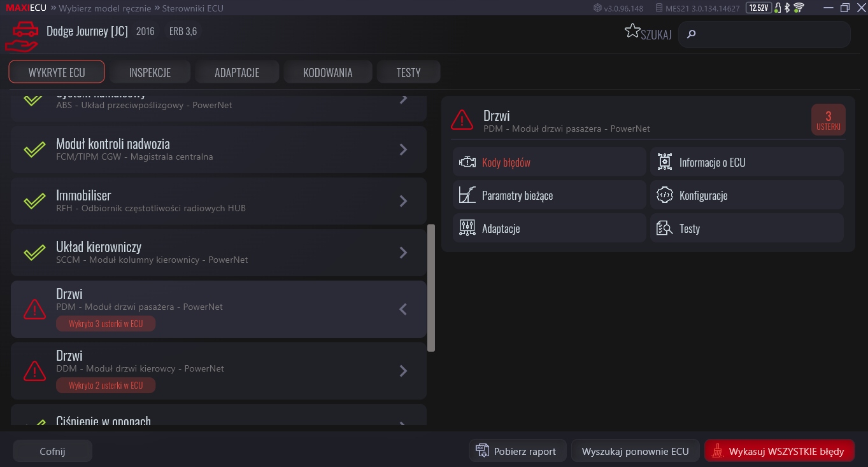The image size is (868, 467).
Task: Click the Wykryto 2 usterki w ECU badge
Action: 106,386
